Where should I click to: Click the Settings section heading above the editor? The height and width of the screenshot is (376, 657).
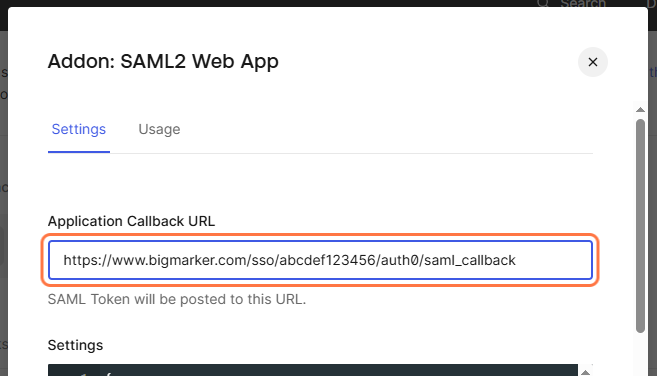(x=75, y=345)
